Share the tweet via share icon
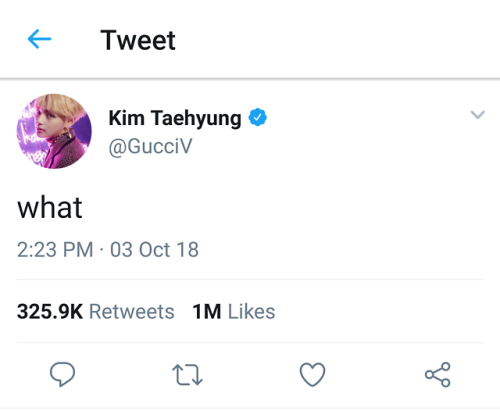 coord(438,374)
